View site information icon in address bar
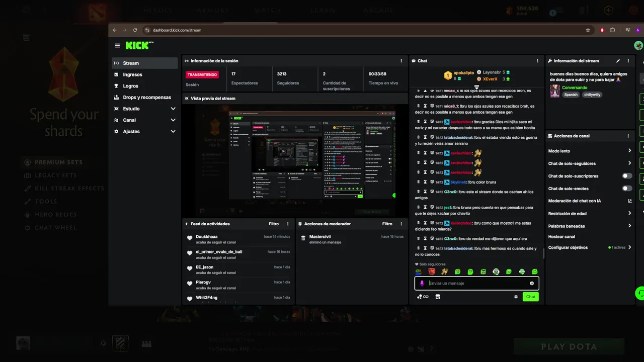 (147, 30)
